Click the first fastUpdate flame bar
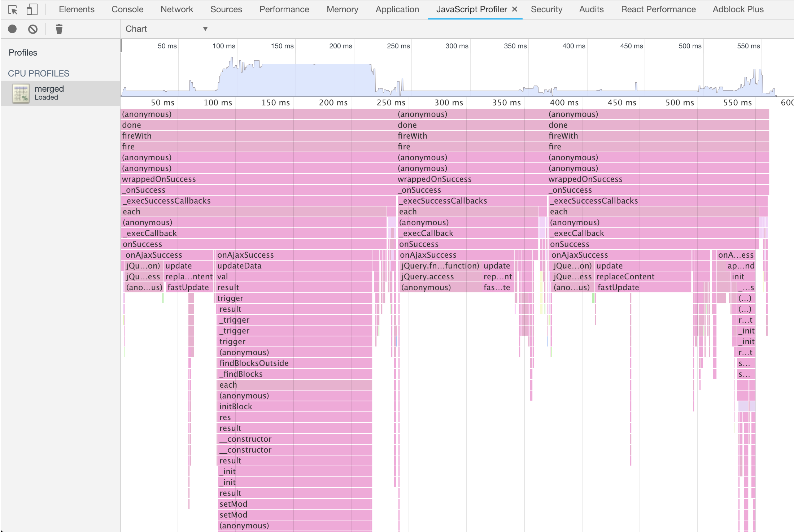 (x=190, y=287)
